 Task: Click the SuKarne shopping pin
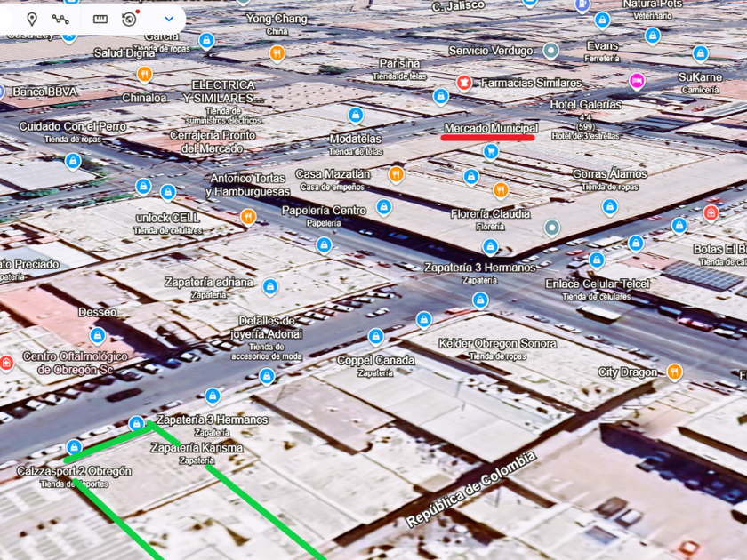[x=701, y=54]
